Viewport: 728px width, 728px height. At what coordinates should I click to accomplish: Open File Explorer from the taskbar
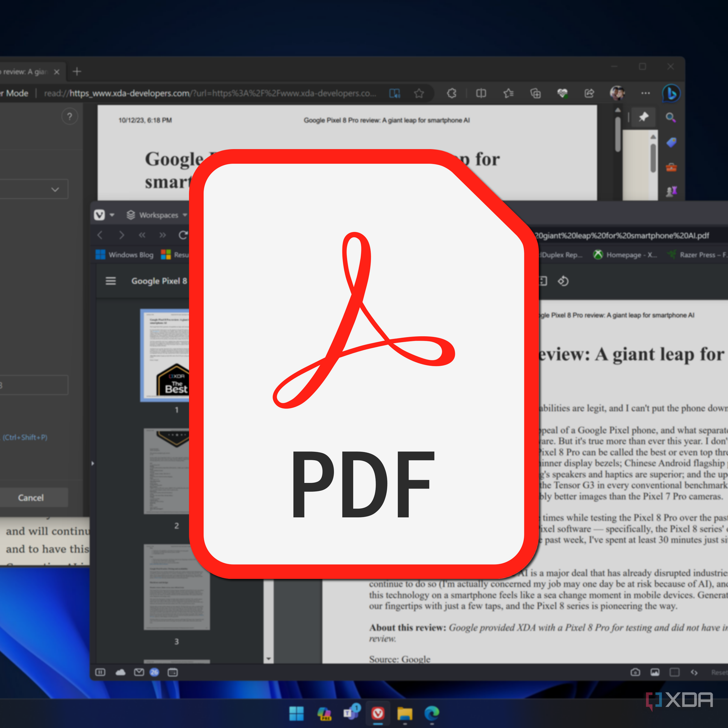coord(405,713)
